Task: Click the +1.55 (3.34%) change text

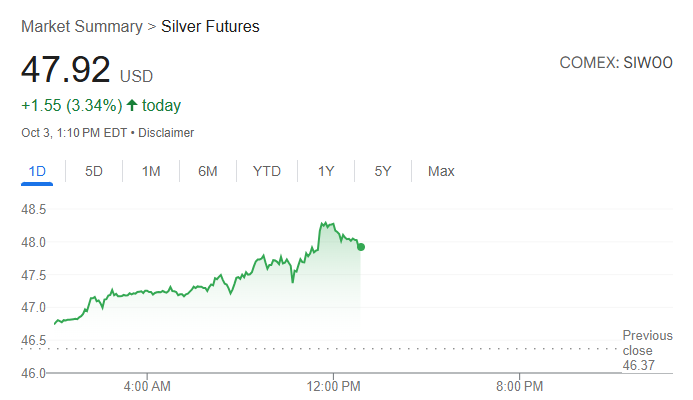Action: (71, 105)
